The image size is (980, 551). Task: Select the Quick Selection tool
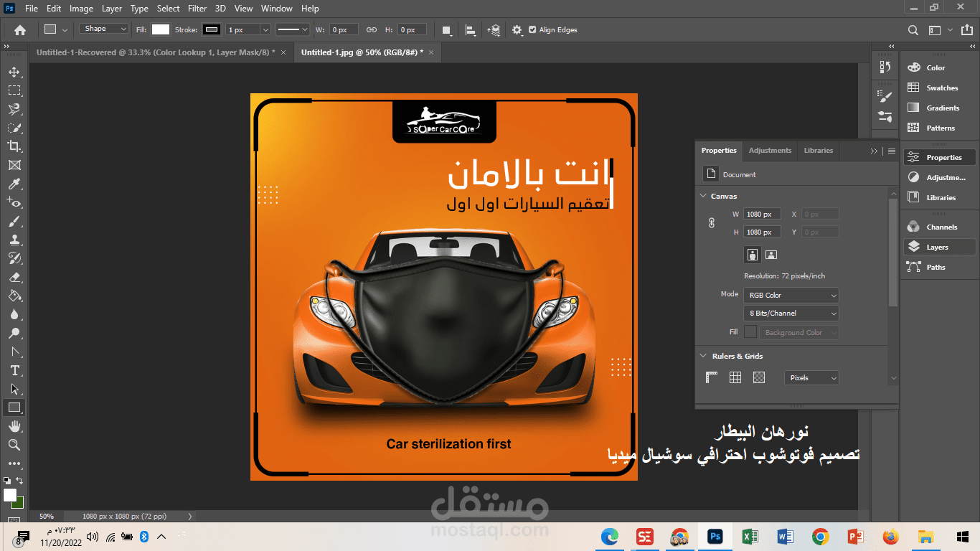coord(14,128)
